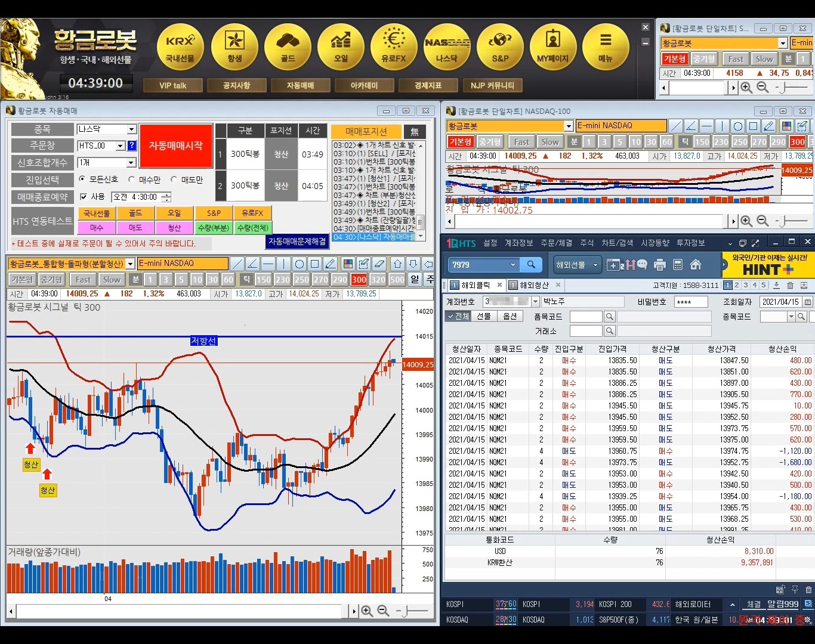Open the 차트/검색 menu in 1Q HTS
The width and height of the screenshot is (815, 644).
[617, 243]
